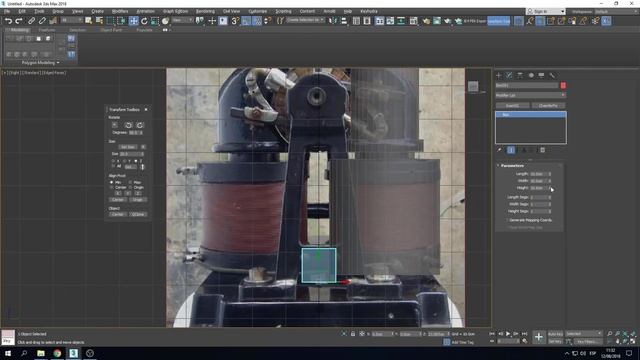Open the key filter Selected dropdown
This screenshot has width=640, height=360.
(583, 334)
